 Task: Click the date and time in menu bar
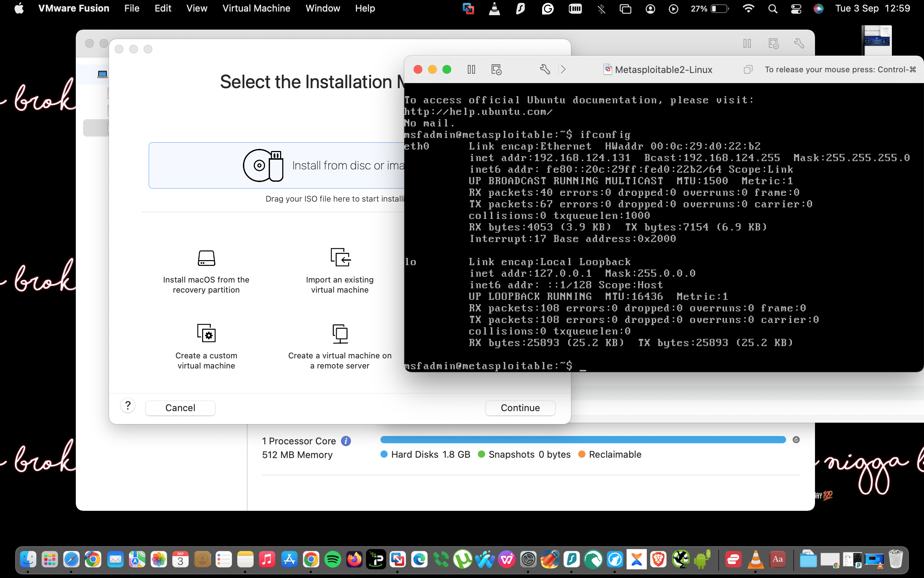coord(872,8)
